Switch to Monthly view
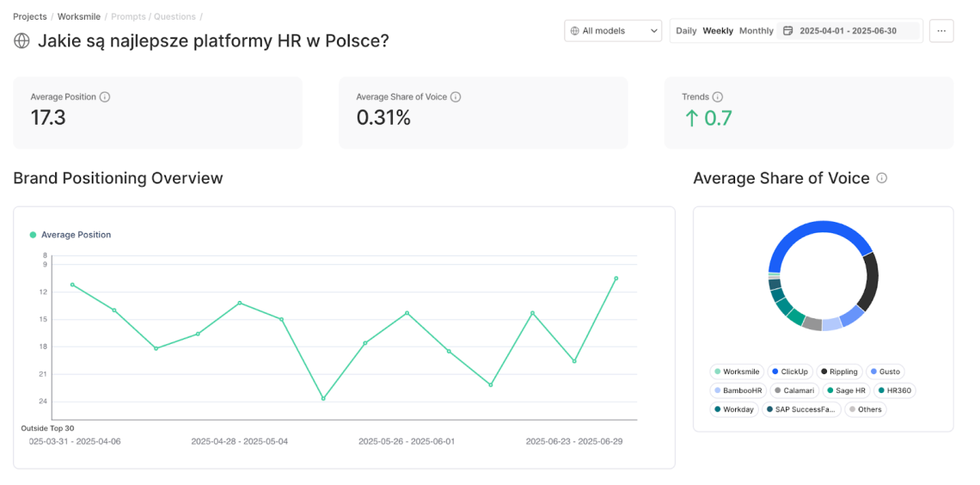Image resolution: width=980 pixels, height=485 pixels. click(756, 31)
